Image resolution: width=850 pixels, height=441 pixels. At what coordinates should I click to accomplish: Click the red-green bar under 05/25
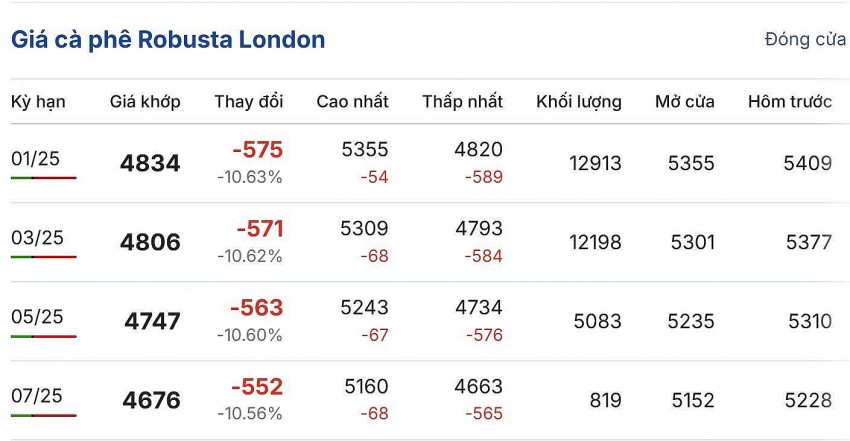click(x=43, y=336)
